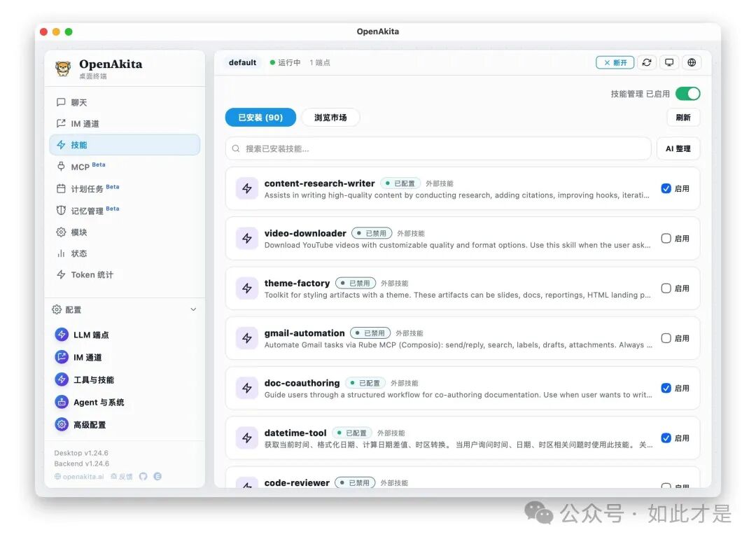Enable the video-downloader skill
The image size is (756, 544).
666,238
